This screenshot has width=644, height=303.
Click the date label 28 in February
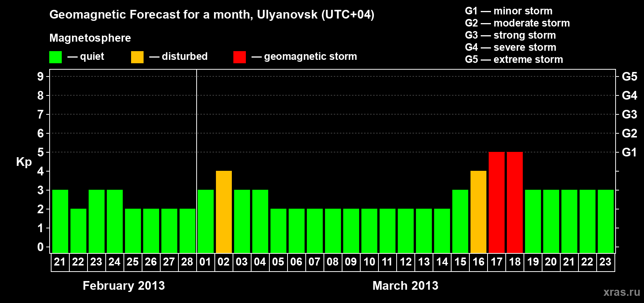pos(187,262)
